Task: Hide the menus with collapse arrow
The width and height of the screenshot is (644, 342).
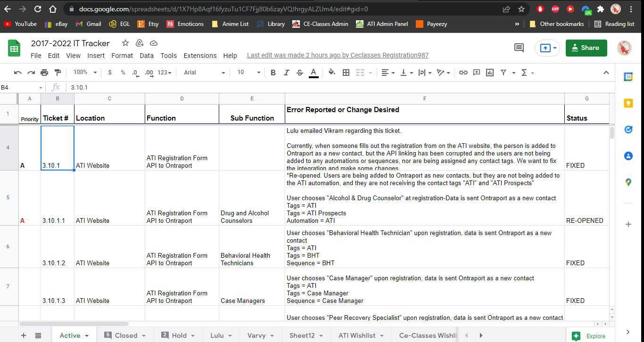Action: [606, 73]
